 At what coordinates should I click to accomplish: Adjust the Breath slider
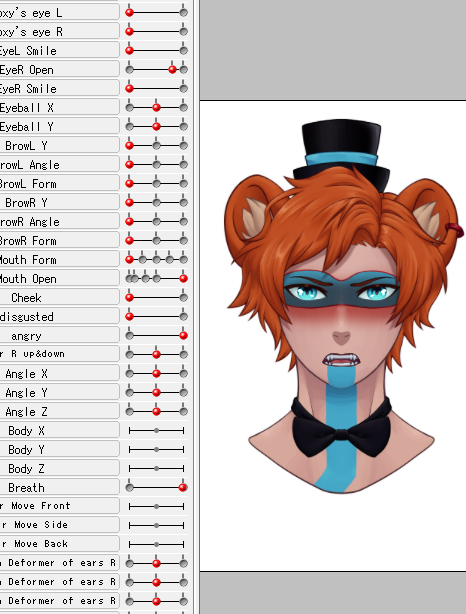pos(156,488)
